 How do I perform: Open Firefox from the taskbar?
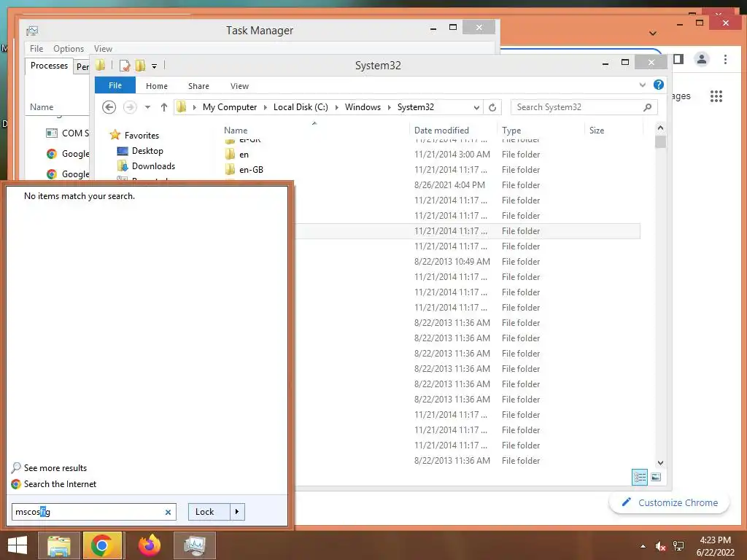(149, 545)
